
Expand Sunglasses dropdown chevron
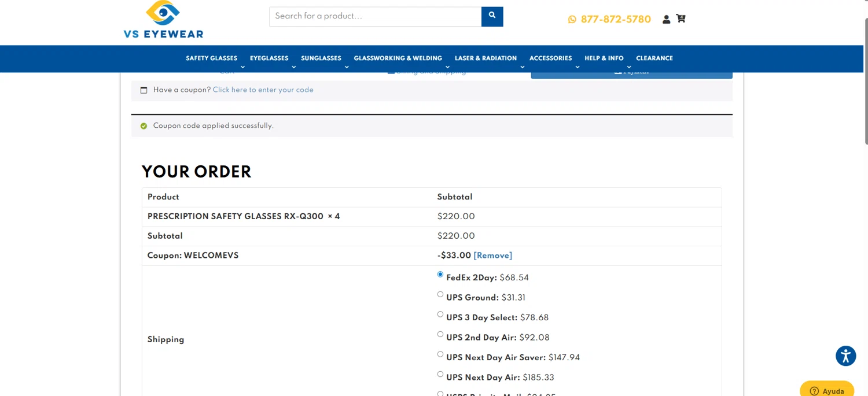coord(347,67)
